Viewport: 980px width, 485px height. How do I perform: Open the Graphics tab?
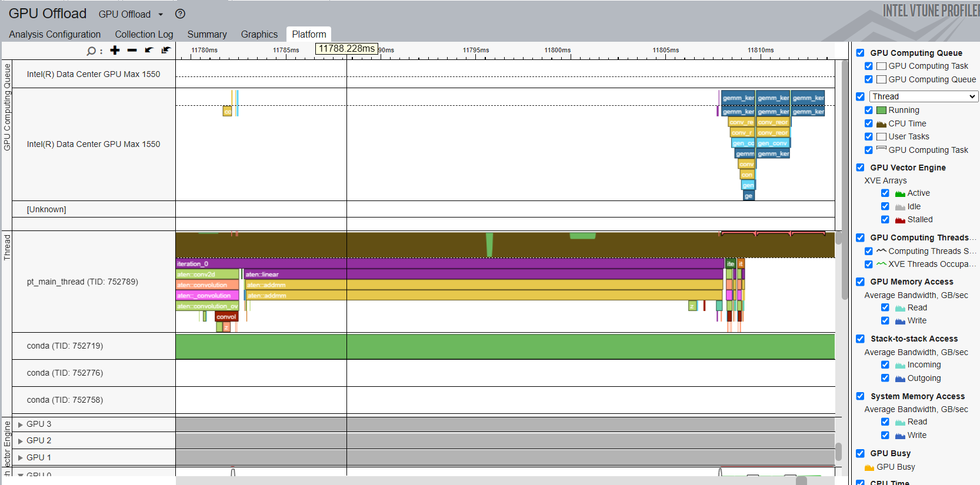[x=259, y=34]
